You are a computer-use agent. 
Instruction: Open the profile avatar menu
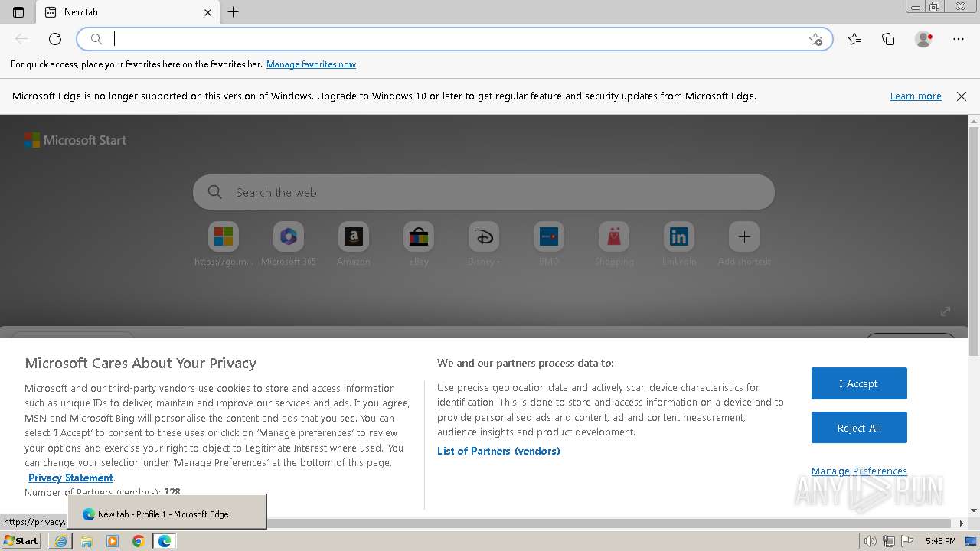923,39
